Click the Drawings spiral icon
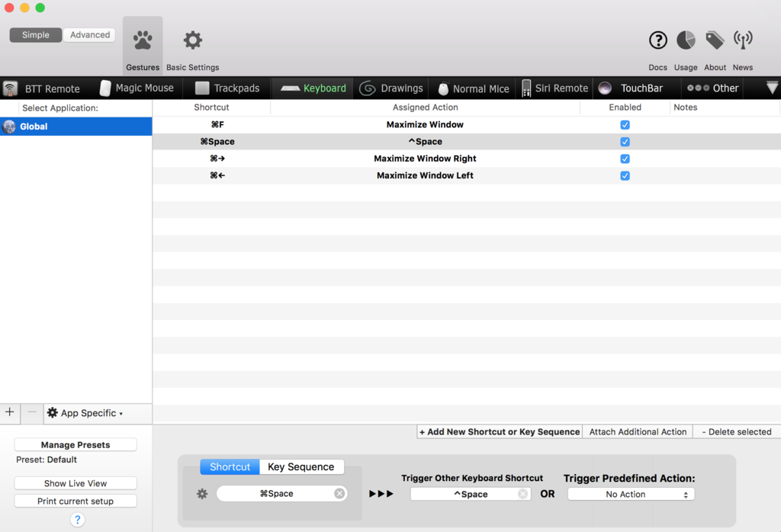Viewport: 781px width, 532px height. tap(368, 88)
